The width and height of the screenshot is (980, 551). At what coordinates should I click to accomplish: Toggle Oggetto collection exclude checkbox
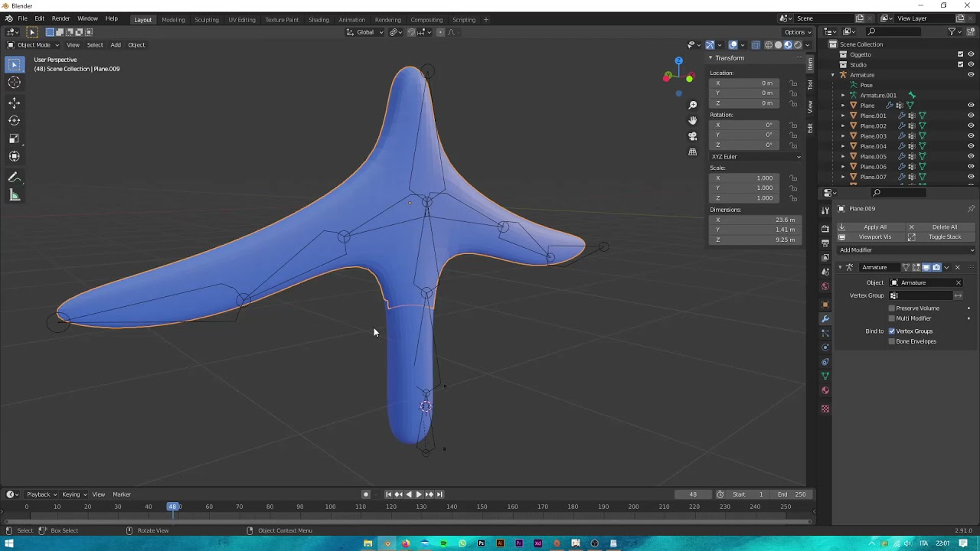click(961, 54)
